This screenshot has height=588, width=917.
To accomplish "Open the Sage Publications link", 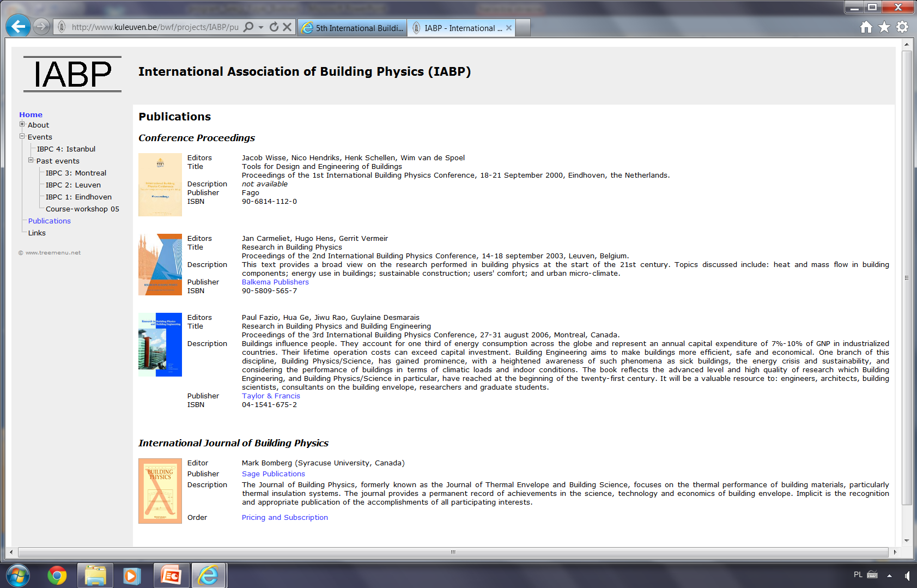I will coord(274,474).
